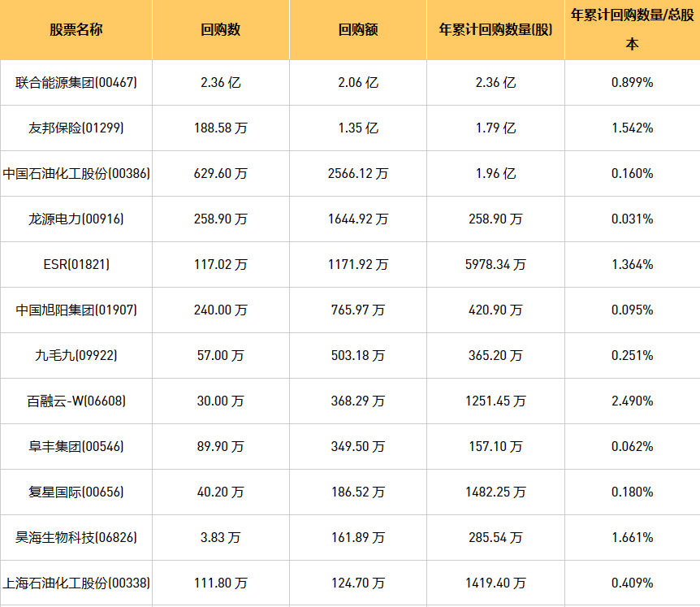Click the 111.80 万 buyback count cell

[x=221, y=583]
